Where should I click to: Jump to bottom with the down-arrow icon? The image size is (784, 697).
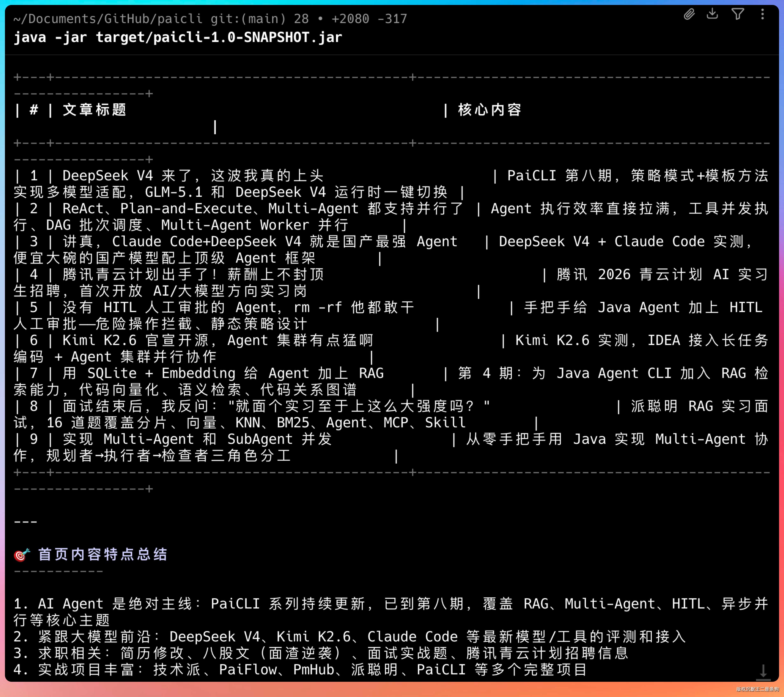point(763,672)
